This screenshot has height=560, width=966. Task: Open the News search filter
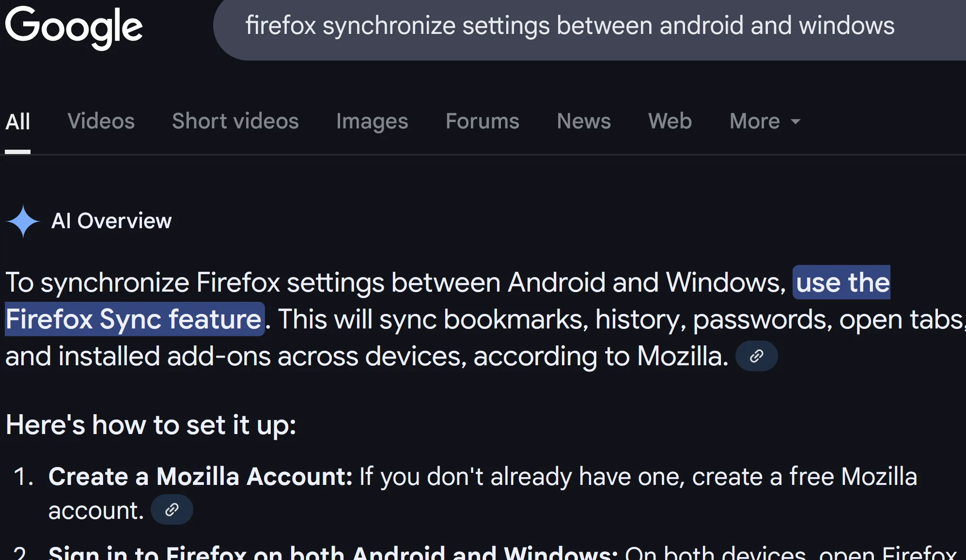pyautogui.click(x=584, y=121)
